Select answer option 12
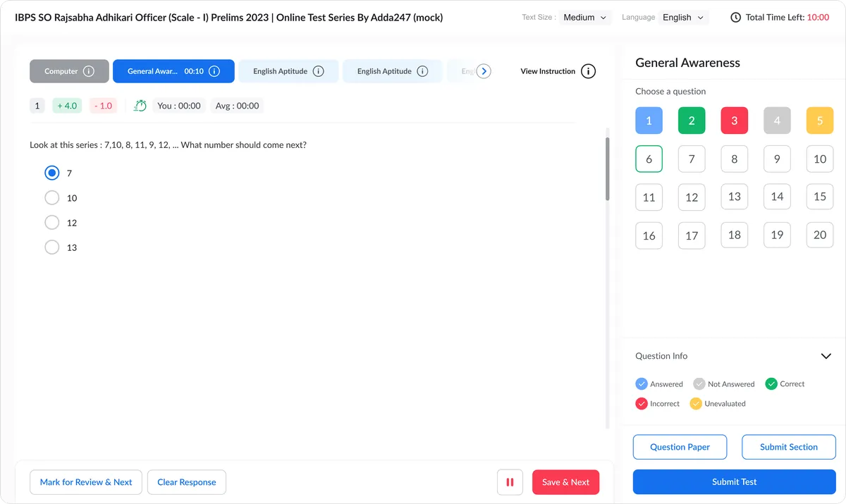The height and width of the screenshot is (504, 846). [51, 223]
